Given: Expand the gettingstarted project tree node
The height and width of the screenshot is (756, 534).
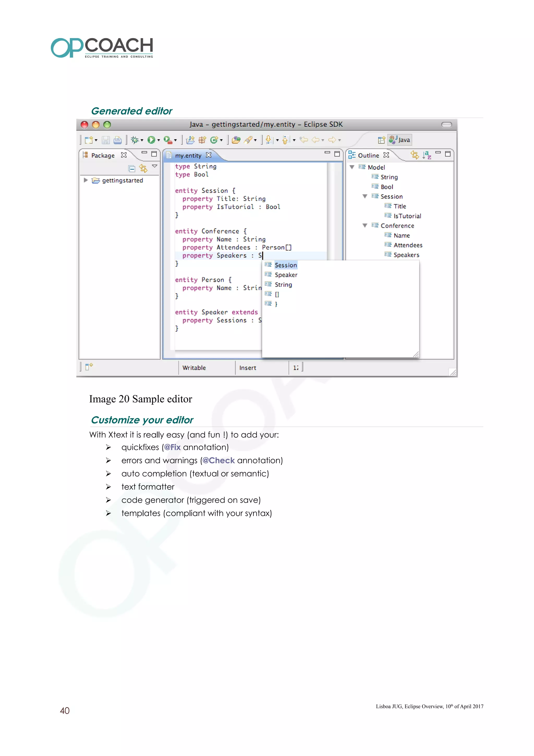Looking at the screenshot, I should click(x=86, y=180).
